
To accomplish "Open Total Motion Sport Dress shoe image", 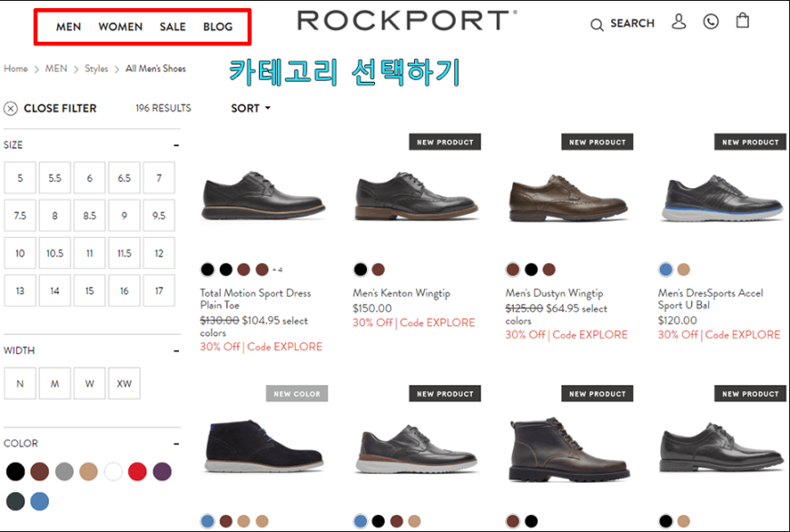I will 263,195.
